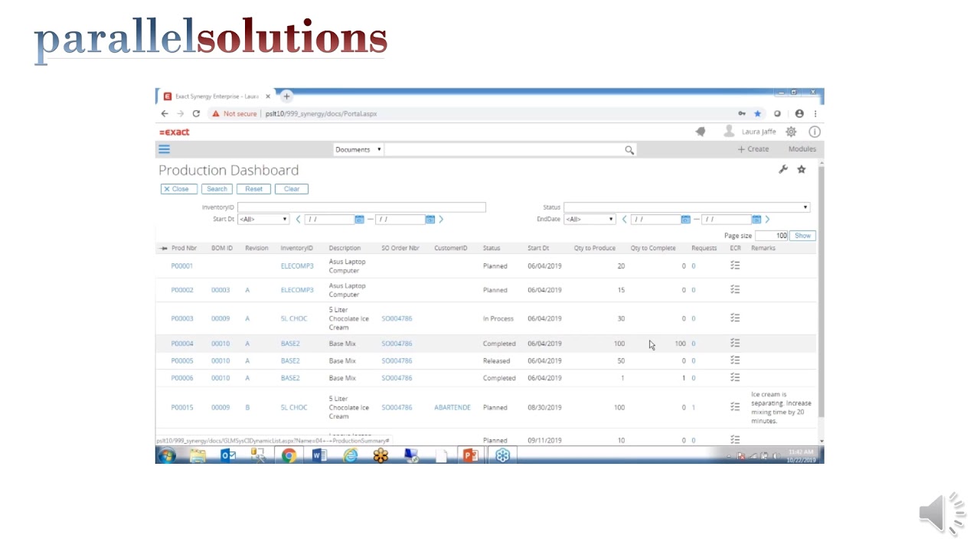Click the pin column icon in table header

coord(163,249)
